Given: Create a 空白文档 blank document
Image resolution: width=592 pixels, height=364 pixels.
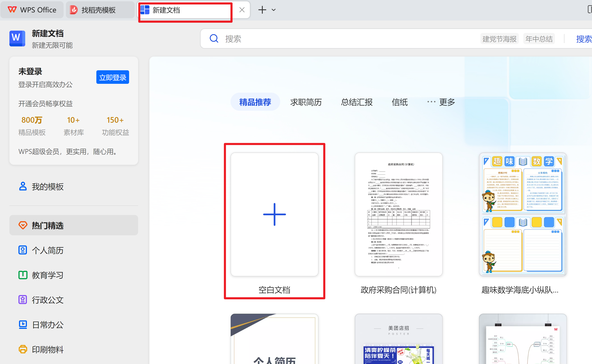Looking at the screenshot, I should (274, 214).
